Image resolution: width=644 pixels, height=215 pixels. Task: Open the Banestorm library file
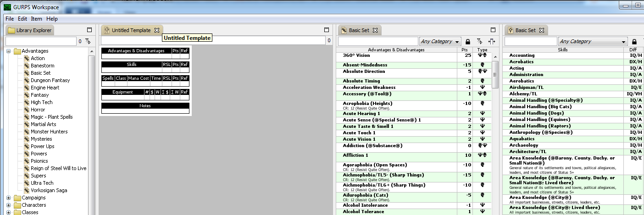coord(42,66)
